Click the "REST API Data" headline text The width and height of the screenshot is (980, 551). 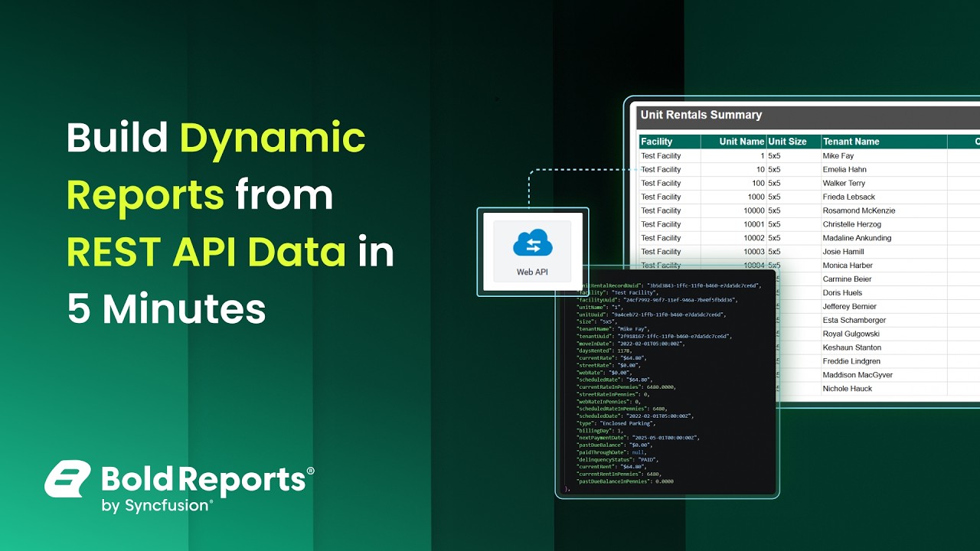click(x=206, y=252)
